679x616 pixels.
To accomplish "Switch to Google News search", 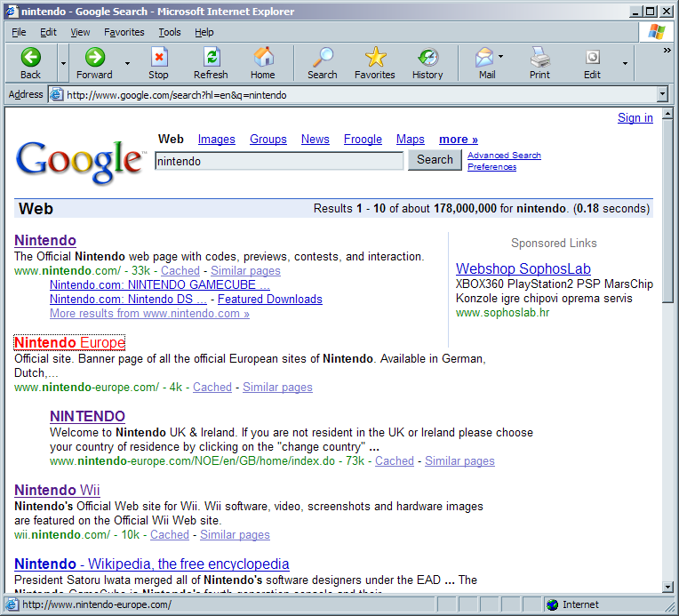I will [316, 139].
